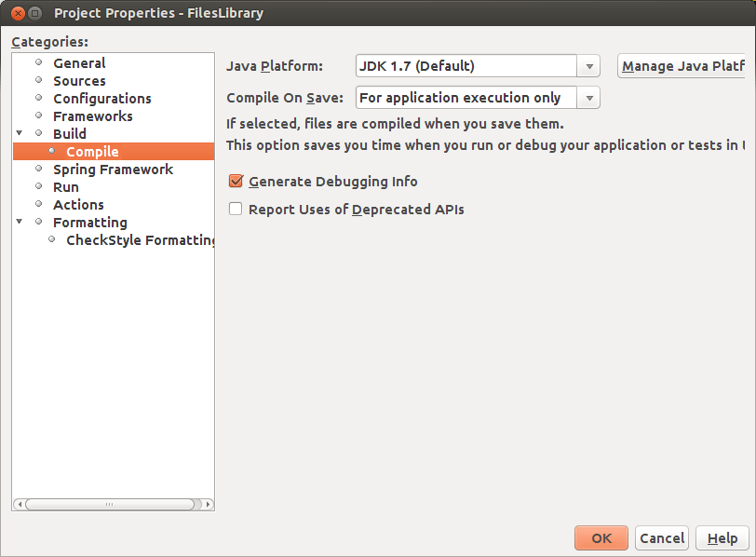Open the Frameworks category

click(92, 116)
